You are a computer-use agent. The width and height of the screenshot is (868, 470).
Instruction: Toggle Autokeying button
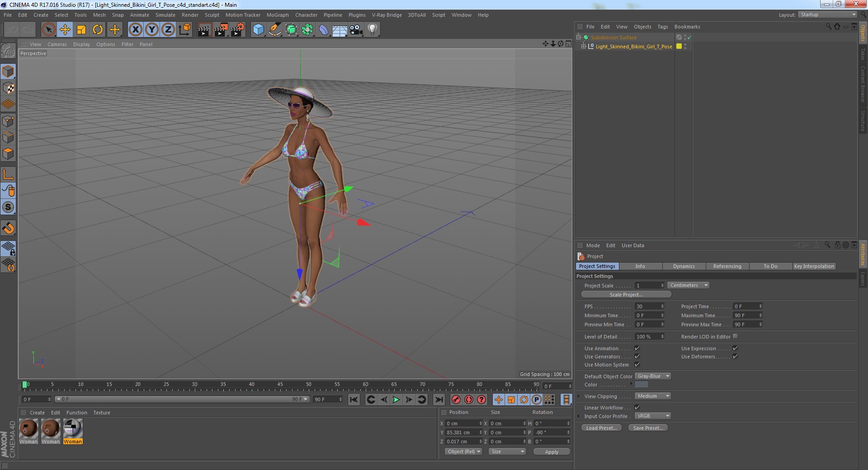[x=469, y=399]
